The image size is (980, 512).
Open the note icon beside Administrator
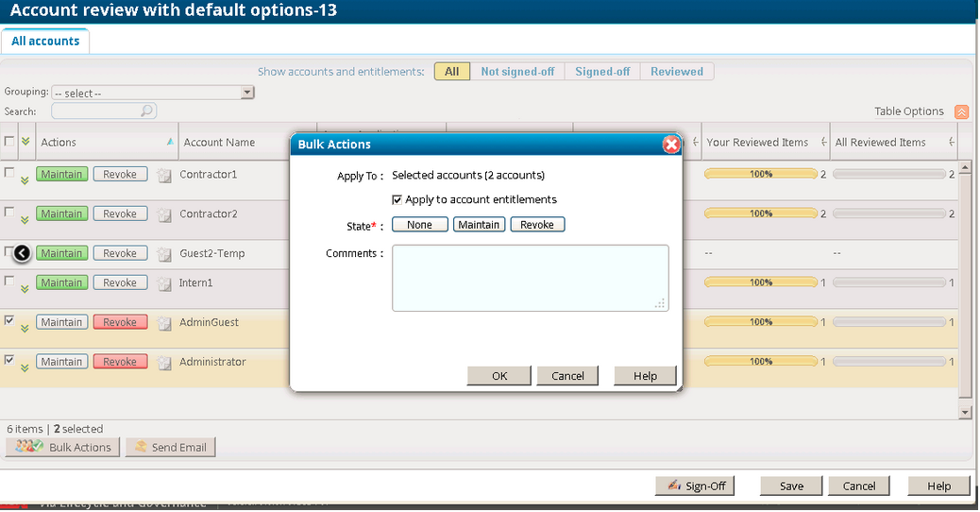164,362
